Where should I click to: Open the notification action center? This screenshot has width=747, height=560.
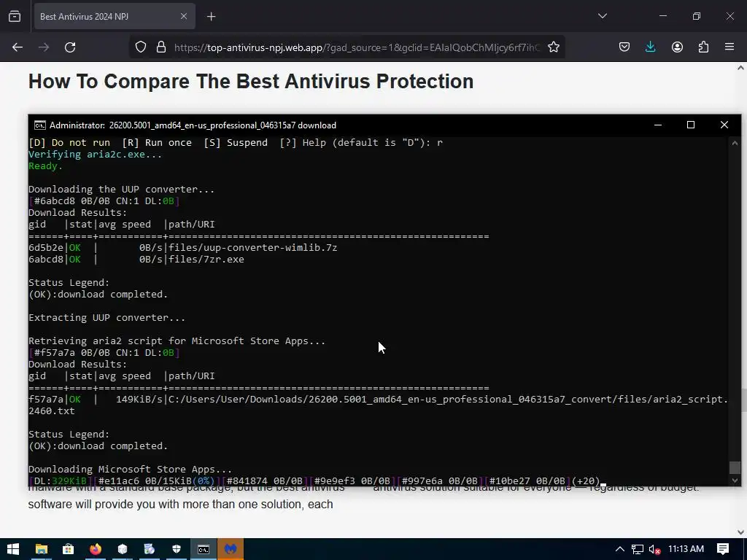coord(723,549)
